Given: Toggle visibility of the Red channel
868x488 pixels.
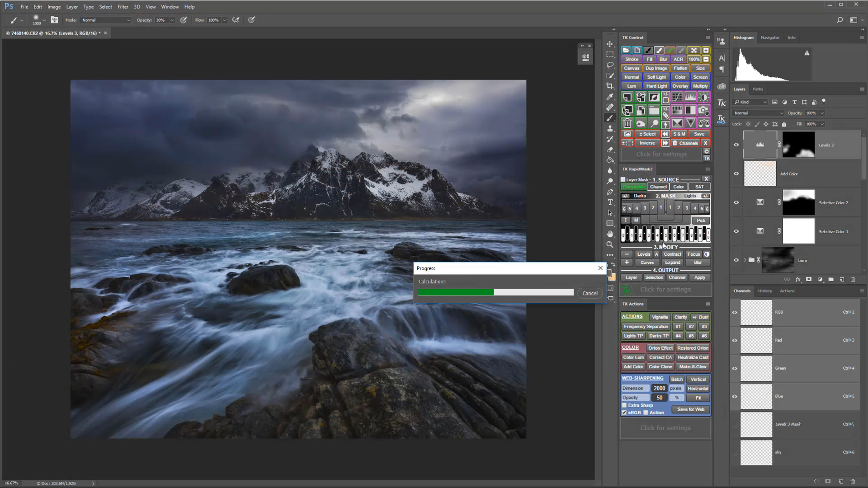Looking at the screenshot, I should tap(735, 340).
